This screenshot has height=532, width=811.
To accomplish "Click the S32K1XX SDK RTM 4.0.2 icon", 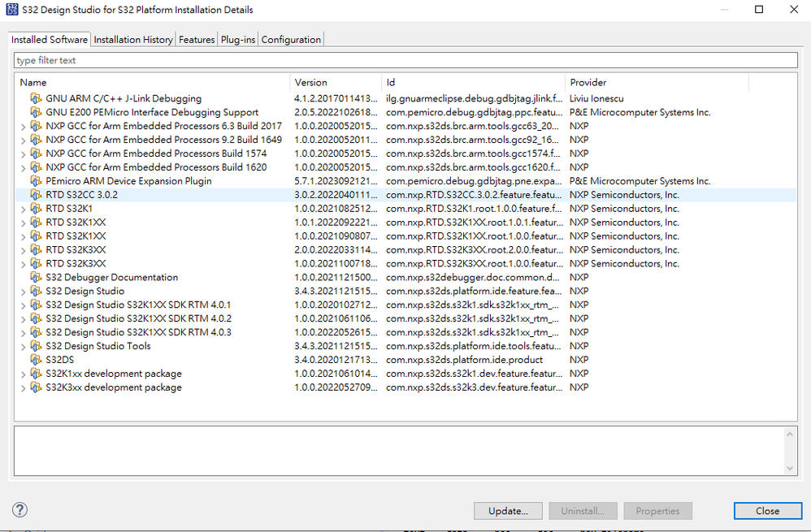I will [x=36, y=318].
